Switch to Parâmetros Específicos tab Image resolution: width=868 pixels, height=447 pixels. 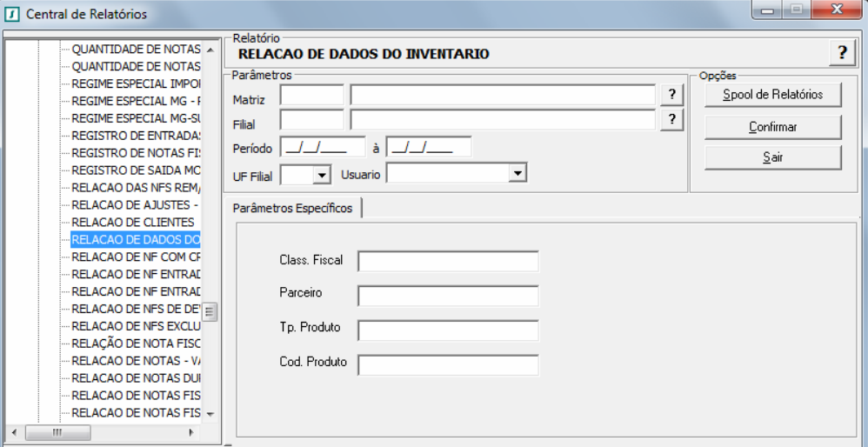(292, 208)
